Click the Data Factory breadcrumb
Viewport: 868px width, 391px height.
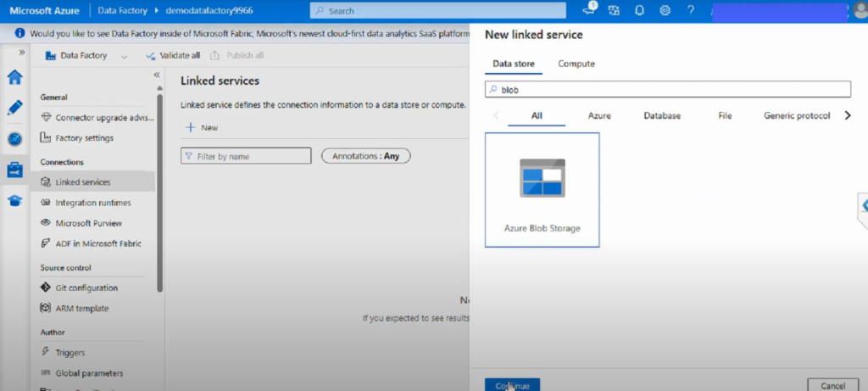click(122, 10)
